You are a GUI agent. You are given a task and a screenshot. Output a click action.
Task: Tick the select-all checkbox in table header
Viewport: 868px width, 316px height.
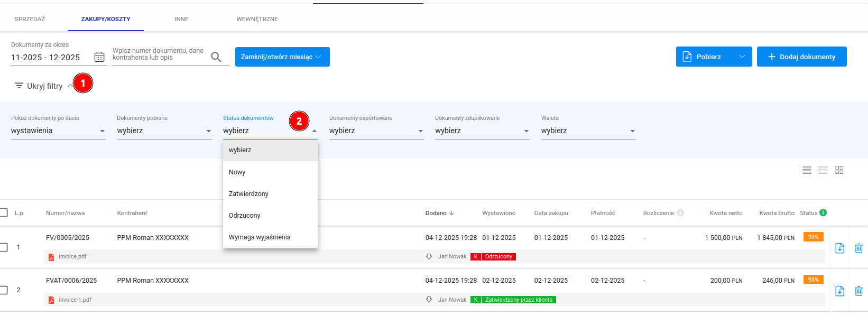coord(4,212)
